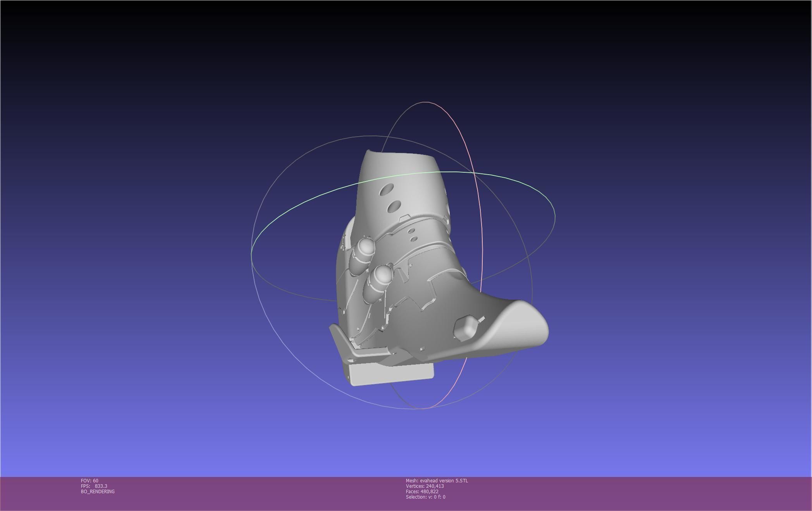Click the Mesh: evahead version 5.STL label
Image resolution: width=812 pixels, height=511 pixels.
click(437, 481)
